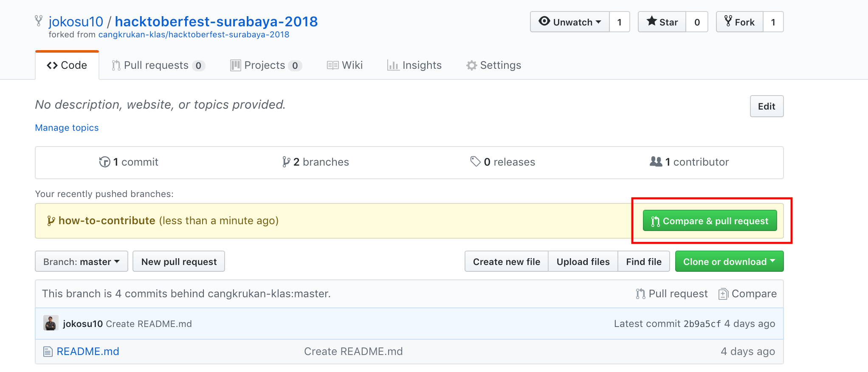Click the Manage topics link
This screenshot has height=372, width=868.
point(67,128)
